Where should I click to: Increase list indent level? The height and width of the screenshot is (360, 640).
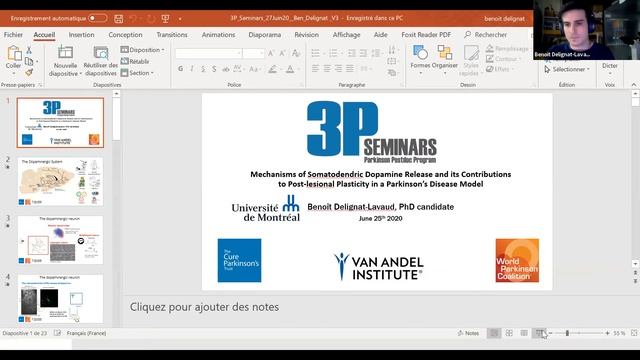click(363, 53)
